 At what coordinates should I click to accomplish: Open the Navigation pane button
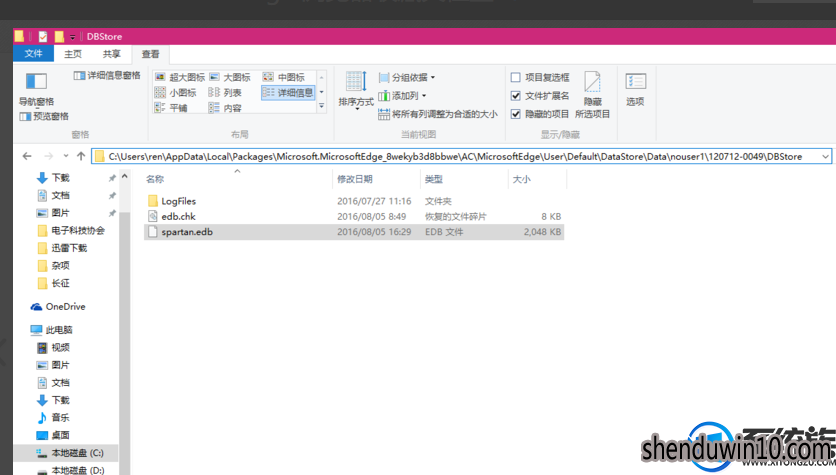tap(36, 88)
